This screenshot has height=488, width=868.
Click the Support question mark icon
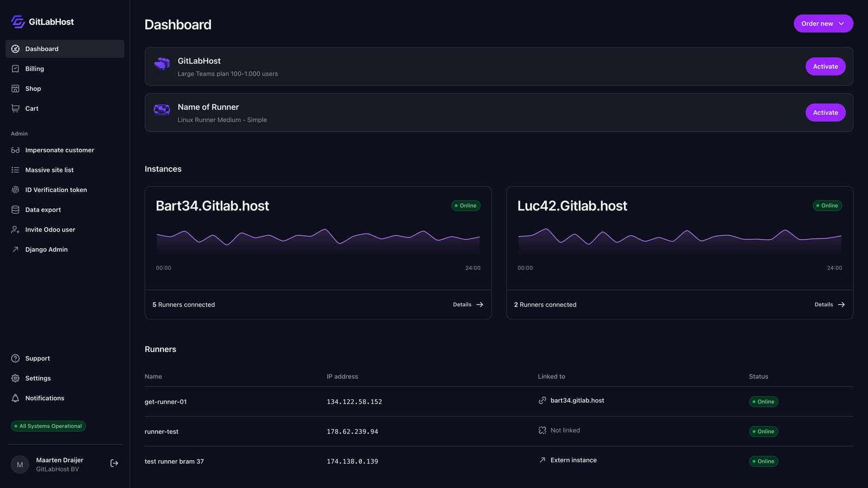15,358
